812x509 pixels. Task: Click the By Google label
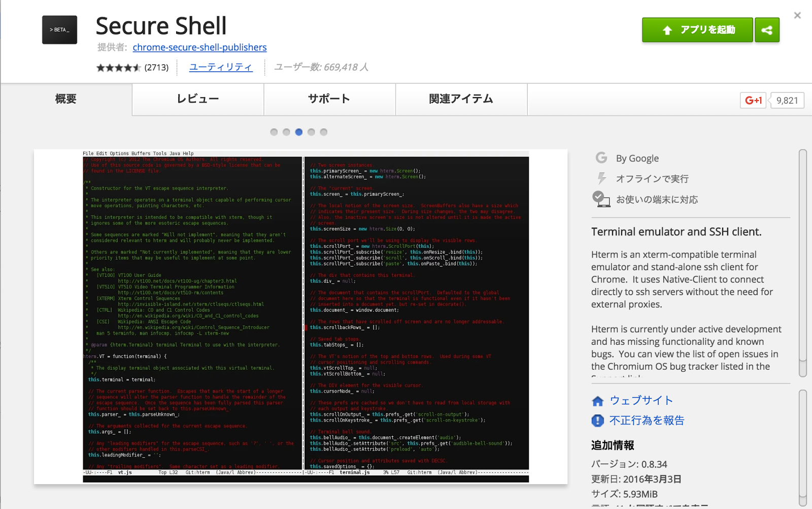pos(637,158)
